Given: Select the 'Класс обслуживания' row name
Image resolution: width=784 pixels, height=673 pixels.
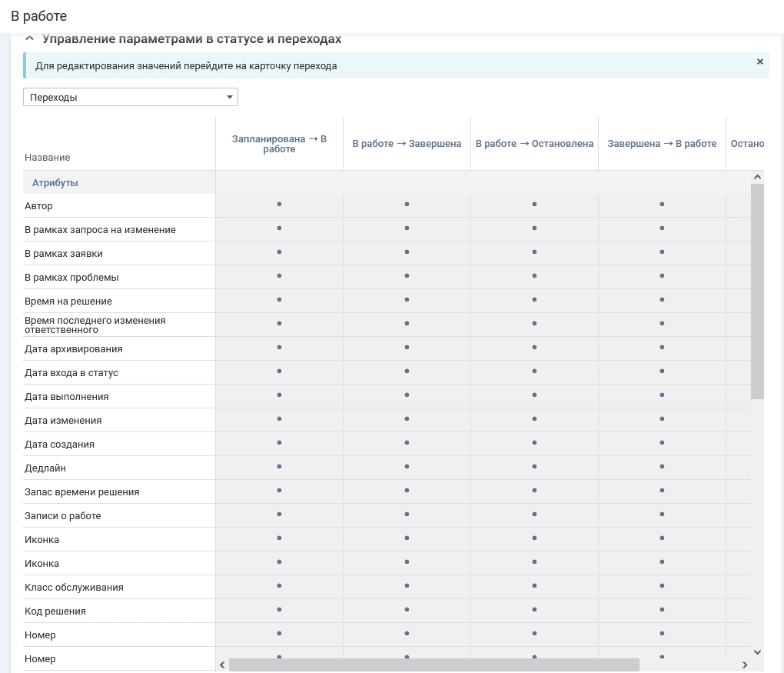Looking at the screenshot, I should pyautogui.click(x=74, y=588).
